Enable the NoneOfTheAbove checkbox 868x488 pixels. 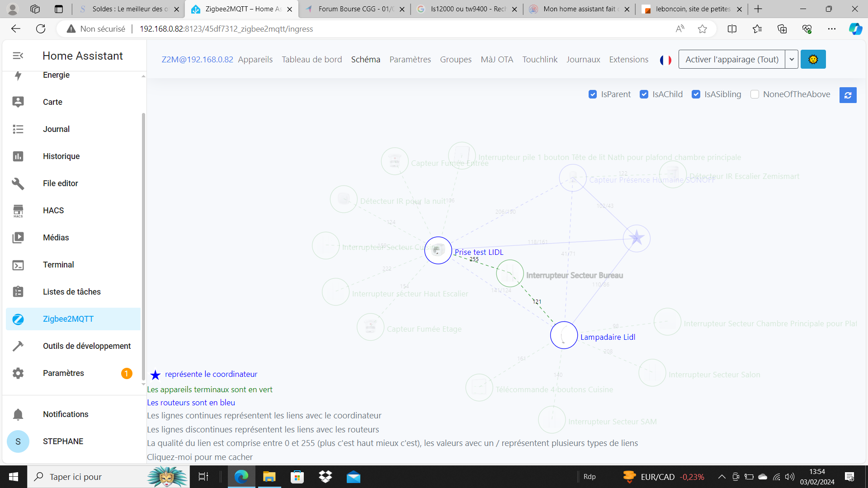(x=755, y=94)
